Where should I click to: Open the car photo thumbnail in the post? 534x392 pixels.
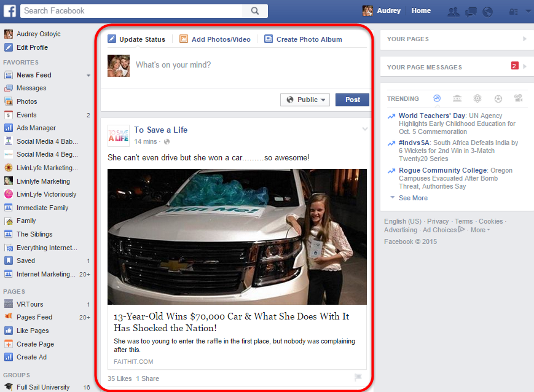[x=237, y=237]
